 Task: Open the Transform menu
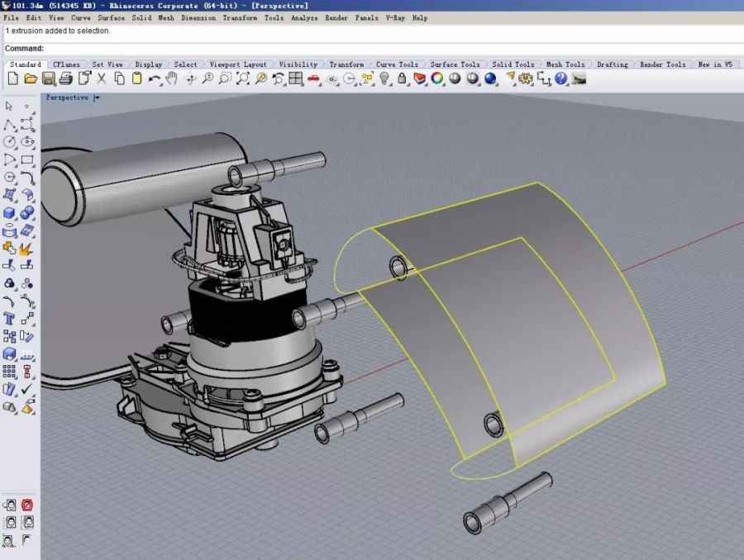click(239, 17)
